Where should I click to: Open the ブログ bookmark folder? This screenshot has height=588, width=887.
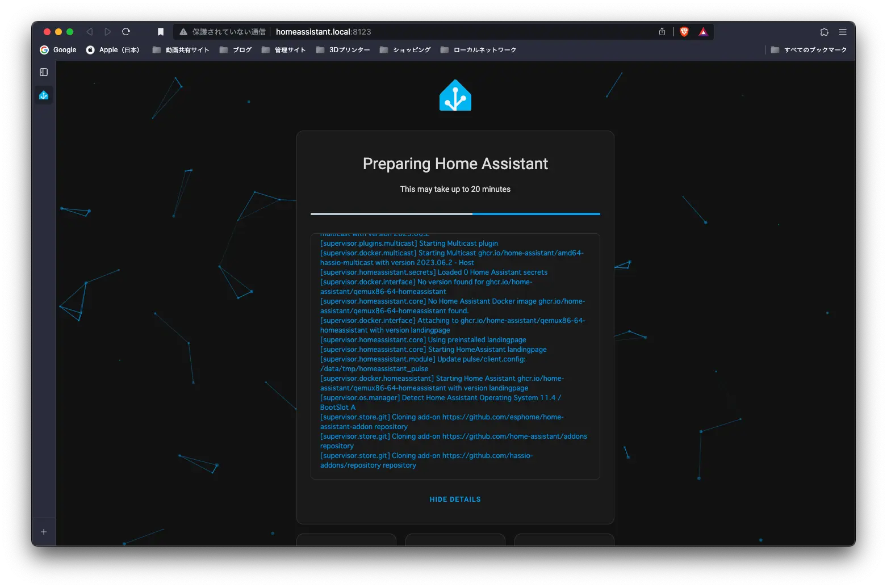236,50
